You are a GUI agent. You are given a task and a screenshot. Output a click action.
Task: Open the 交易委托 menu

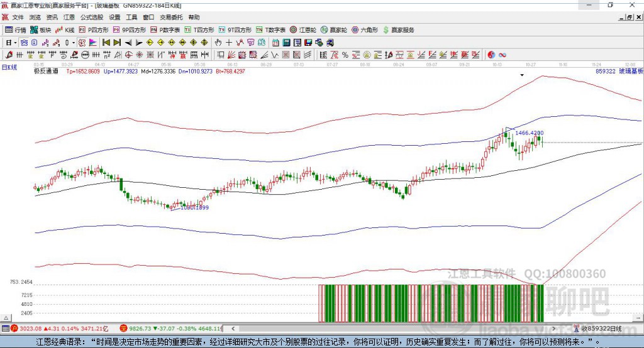point(171,18)
